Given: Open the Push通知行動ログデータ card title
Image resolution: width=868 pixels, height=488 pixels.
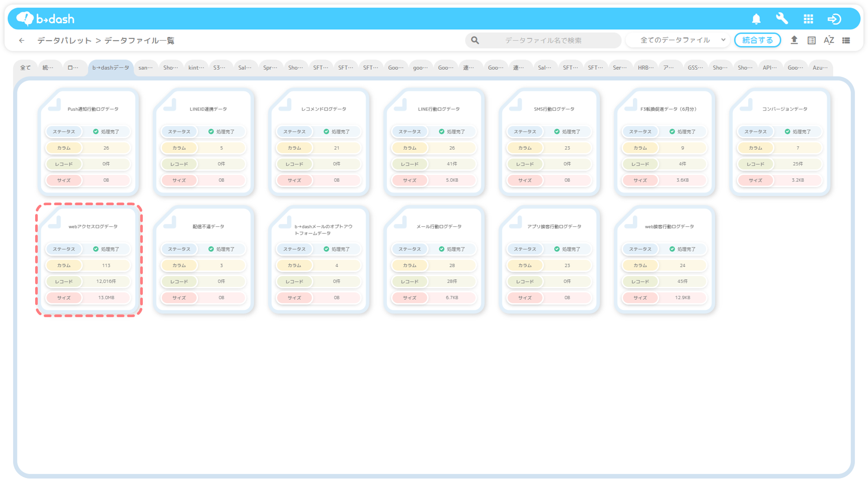Looking at the screenshot, I should pyautogui.click(x=93, y=109).
